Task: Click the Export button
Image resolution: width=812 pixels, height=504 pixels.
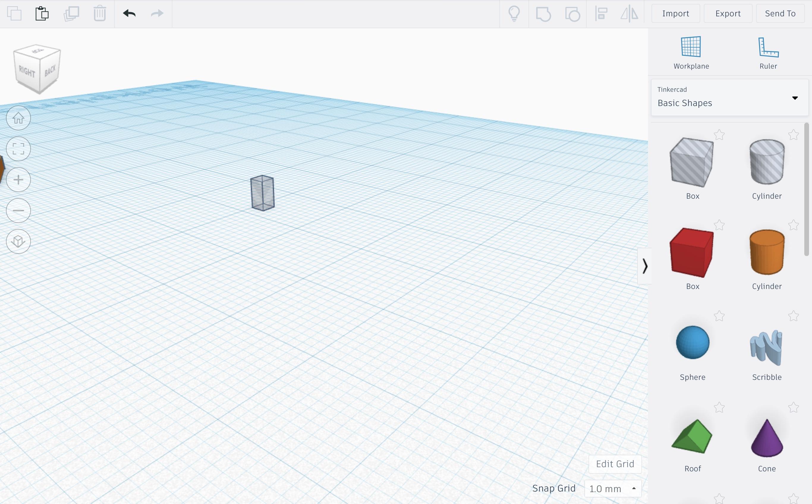Action: pos(728,13)
